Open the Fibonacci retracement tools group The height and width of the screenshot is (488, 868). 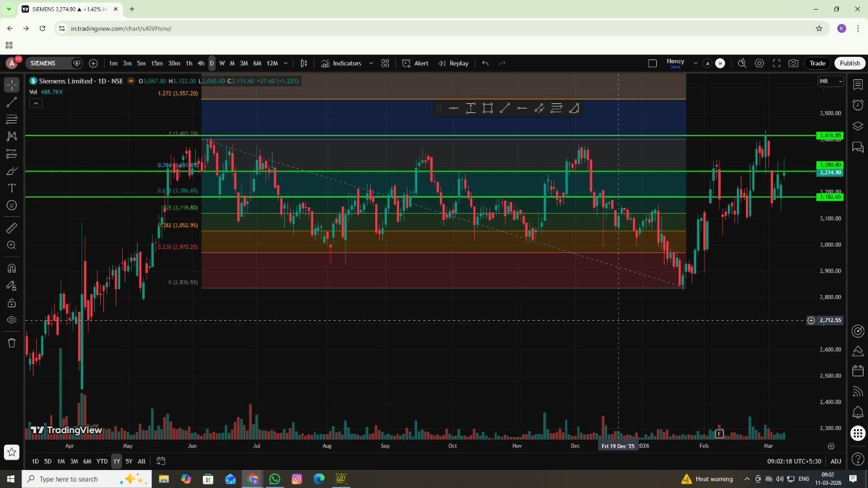point(12,119)
